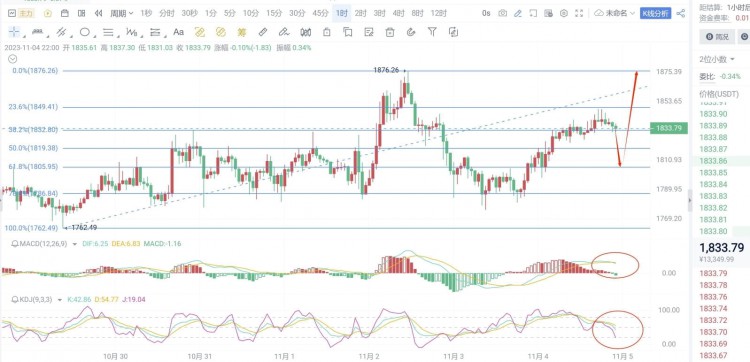Open the chart template save icon
This screenshot has width=750, height=362.
click(548, 13)
